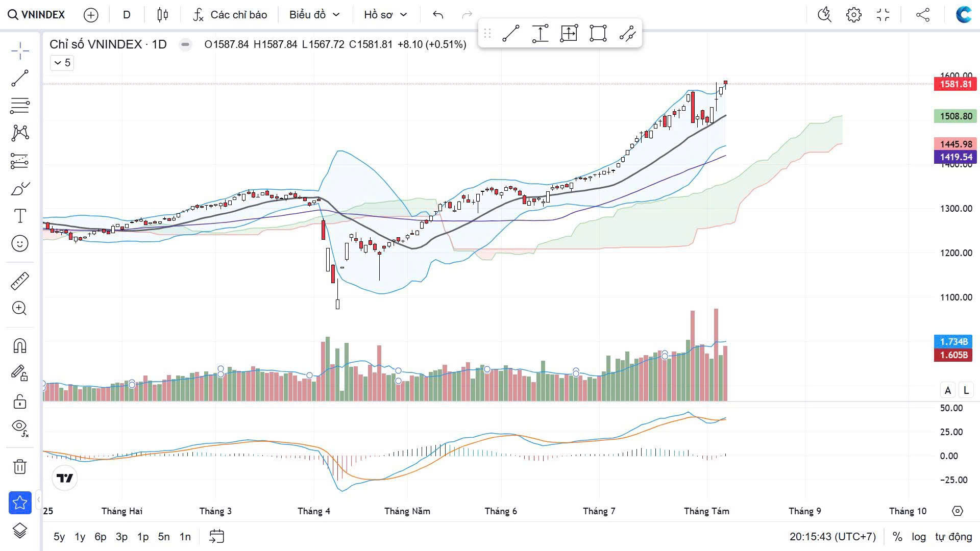Activate the magnet snap mode

pyautogui.click(x=20, y=346)
